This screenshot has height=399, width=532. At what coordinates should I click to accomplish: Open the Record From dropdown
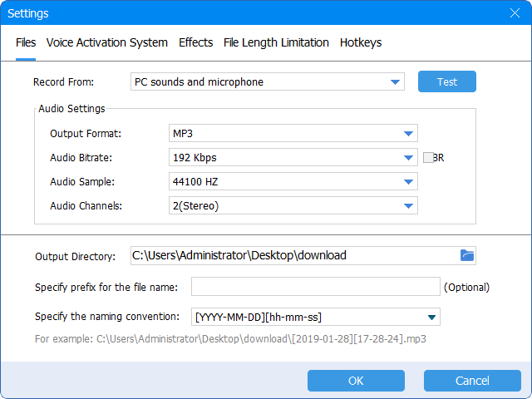click(x=268, y=82)
